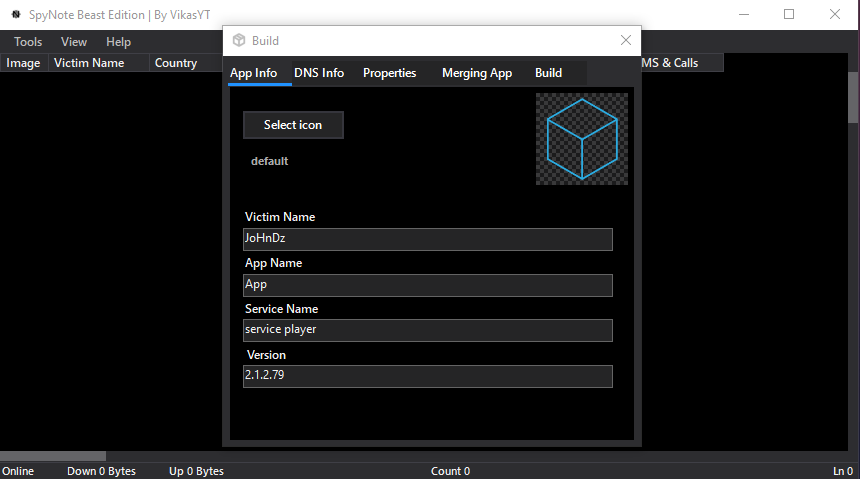This screenshot has height=479, width=860.
Task: Click the Service Name field with service player
Action: coord(428,330)
